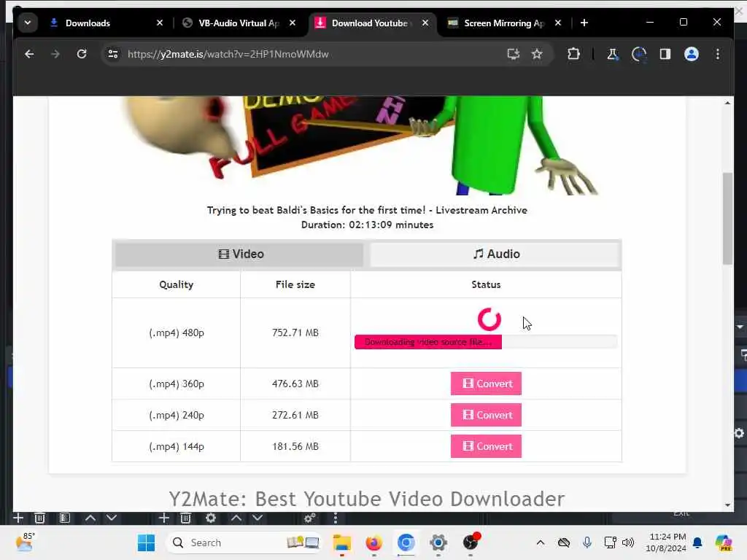
Task: Open OBS Studio from taskbar
Action: coord(471,542)
